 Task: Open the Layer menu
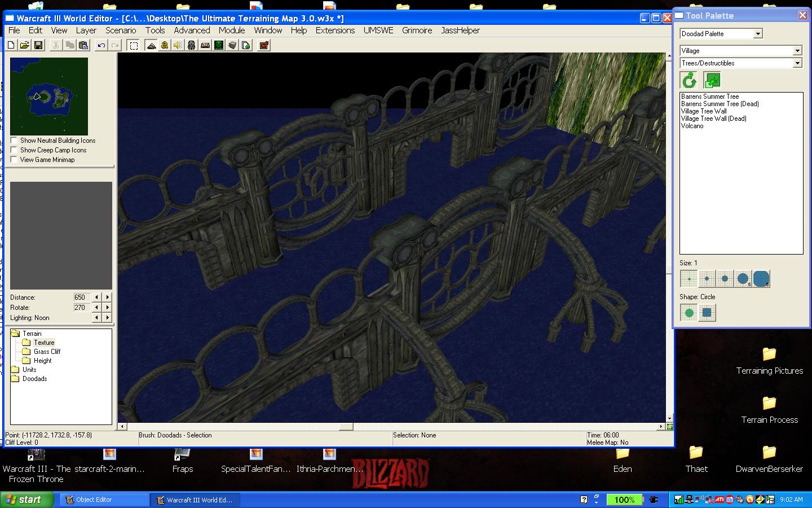point(86,30)
